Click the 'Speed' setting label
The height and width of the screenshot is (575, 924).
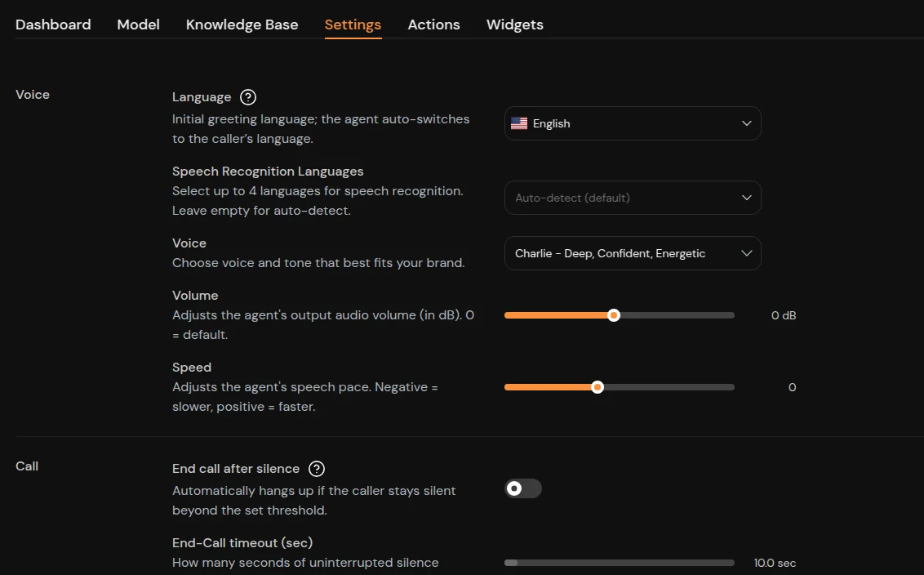pyautogui.click(x=192, y=367)
